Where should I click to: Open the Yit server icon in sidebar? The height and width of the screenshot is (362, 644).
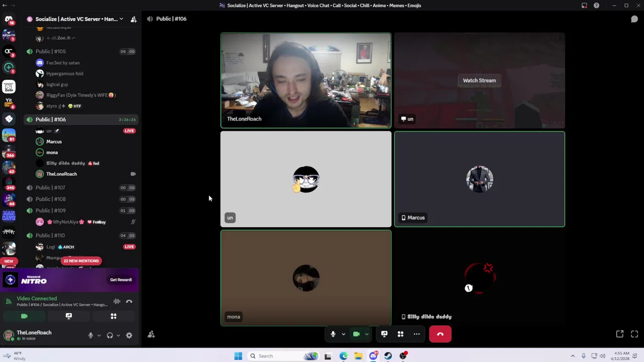(x=9, y=103)
